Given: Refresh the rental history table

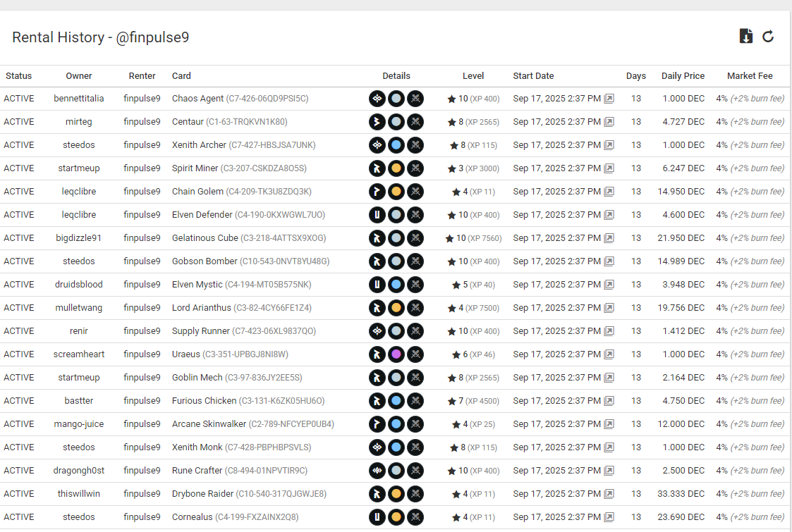Looking at the screenshot, I should 768,37.
